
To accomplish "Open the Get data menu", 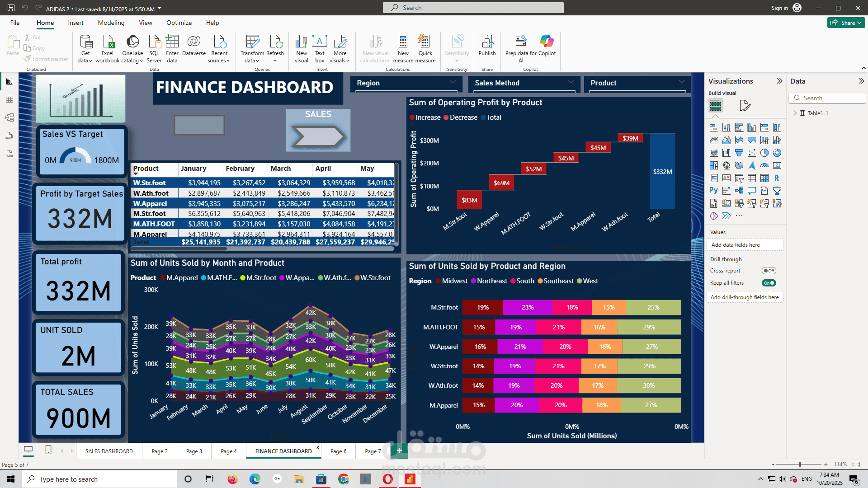I will [x=85, y=49].
